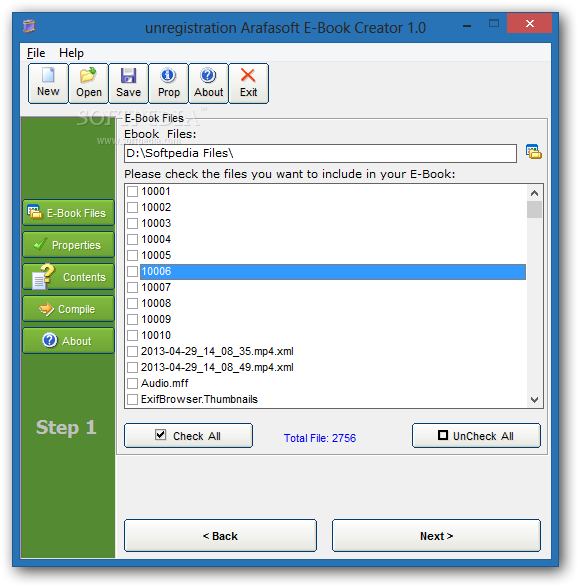Select the 10009 file name row
The height and width of the screenshot is (587, 579).
[156, 319]
